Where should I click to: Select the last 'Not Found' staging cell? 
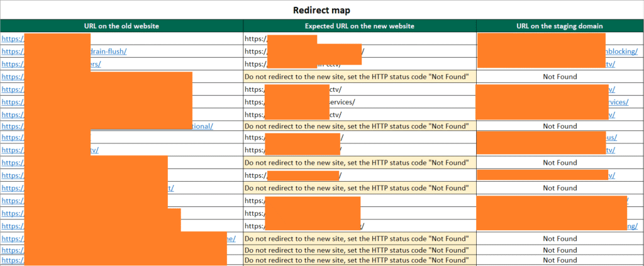(559, 260)
